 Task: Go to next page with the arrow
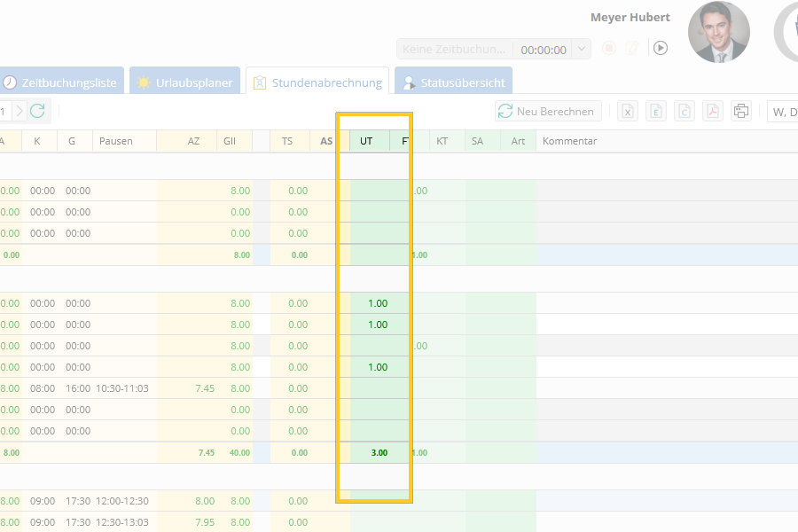[20, 111]
